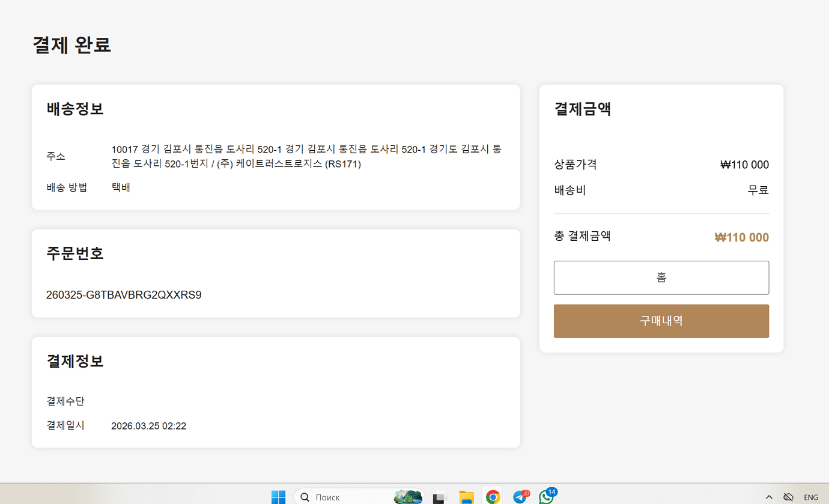
Task: Open Task View from the taskbar
Action: pos(439,496)
